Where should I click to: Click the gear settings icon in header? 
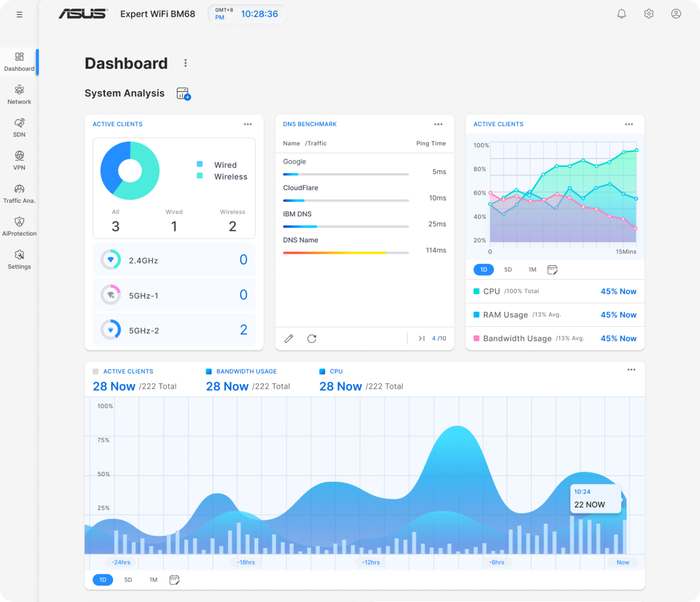click(649, 14)
